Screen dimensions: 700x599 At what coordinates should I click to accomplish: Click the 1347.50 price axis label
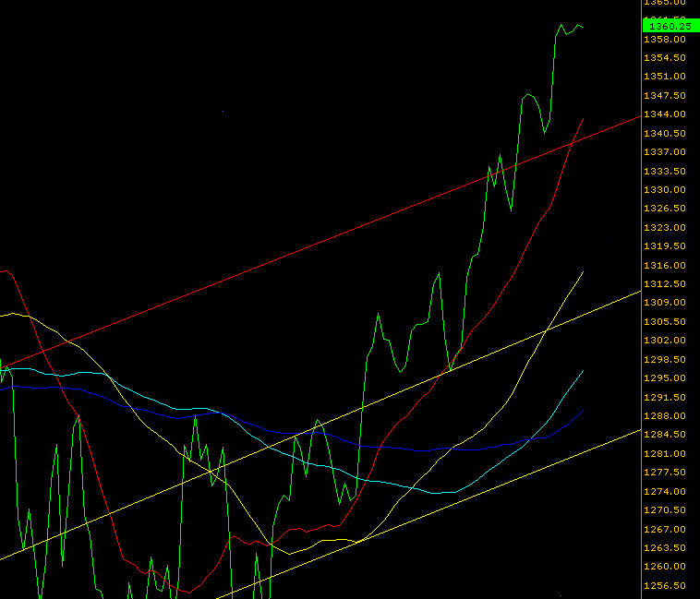tap(665, 96)
